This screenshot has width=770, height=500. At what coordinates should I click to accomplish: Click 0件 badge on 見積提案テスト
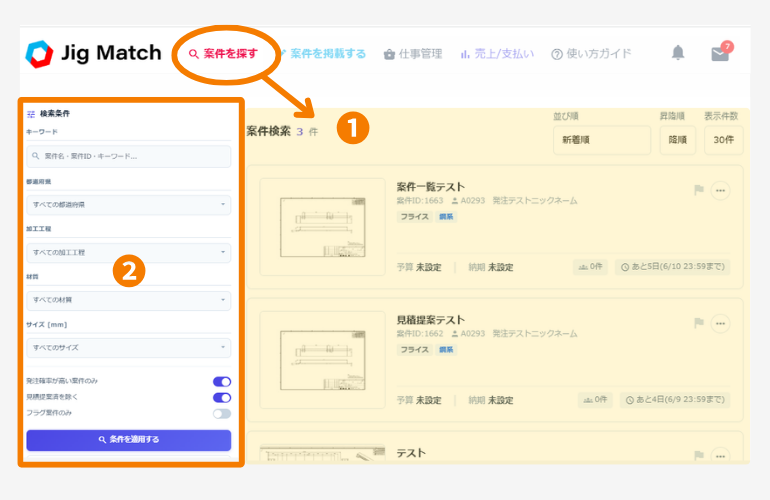point(595,400)
